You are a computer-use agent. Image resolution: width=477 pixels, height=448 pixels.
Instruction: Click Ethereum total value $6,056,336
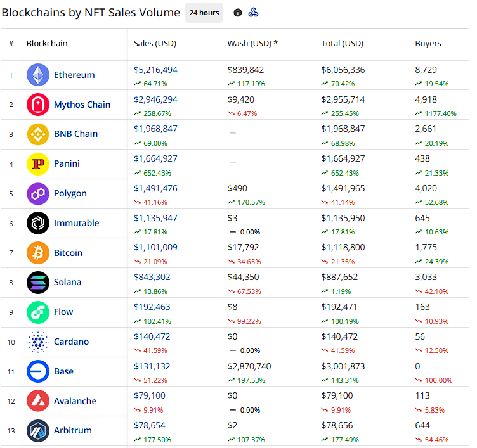[x=343, y=70]
